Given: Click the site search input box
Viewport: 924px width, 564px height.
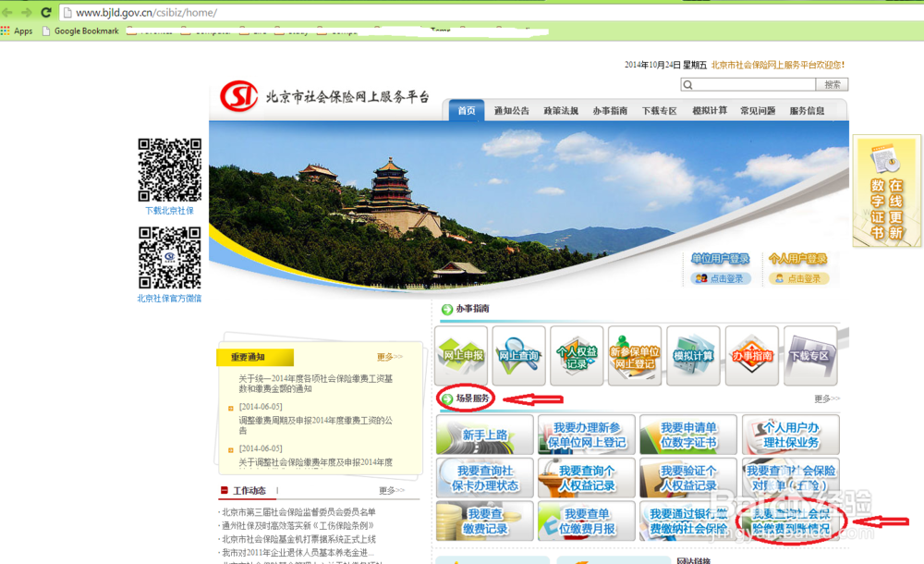Looking at the screenshot, I should tap(748, 85).
